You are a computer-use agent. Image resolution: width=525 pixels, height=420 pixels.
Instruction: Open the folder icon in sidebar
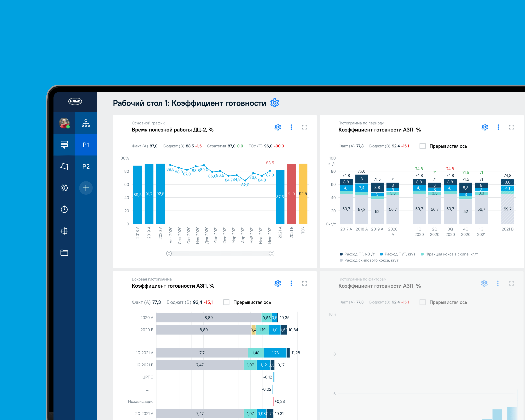click(x=64, y=253)
